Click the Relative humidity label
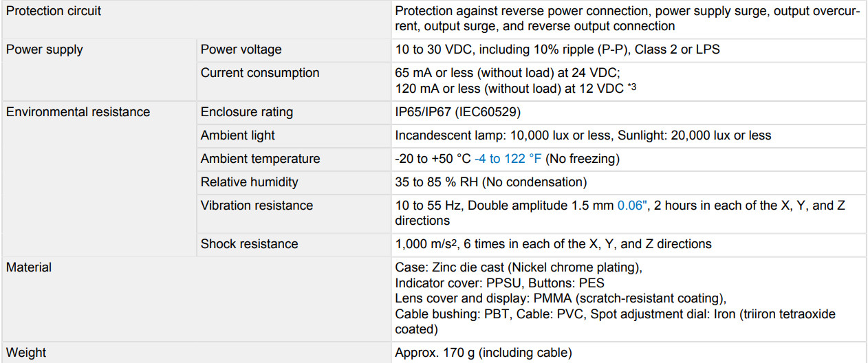Screen dimensions: 868x363 [249, 182]
